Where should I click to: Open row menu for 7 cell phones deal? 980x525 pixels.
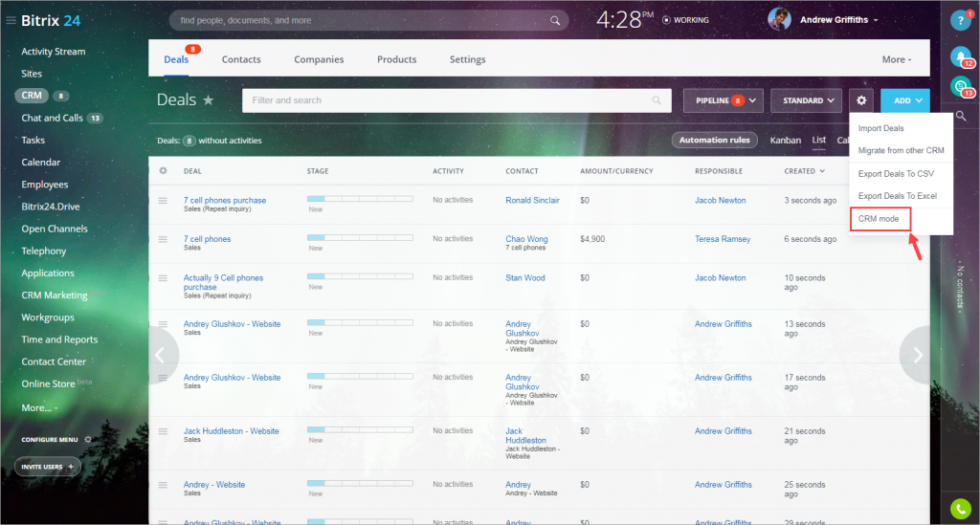163,239
